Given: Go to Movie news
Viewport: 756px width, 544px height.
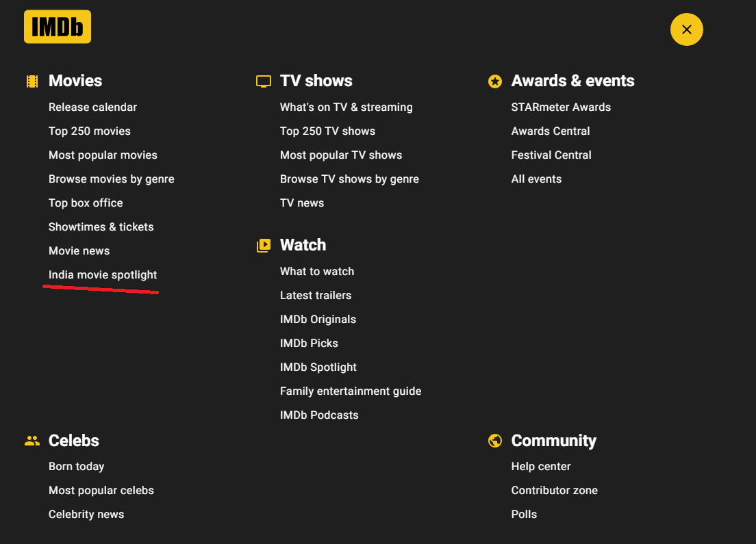Looking at the screenshot, I should click(79, 251).
